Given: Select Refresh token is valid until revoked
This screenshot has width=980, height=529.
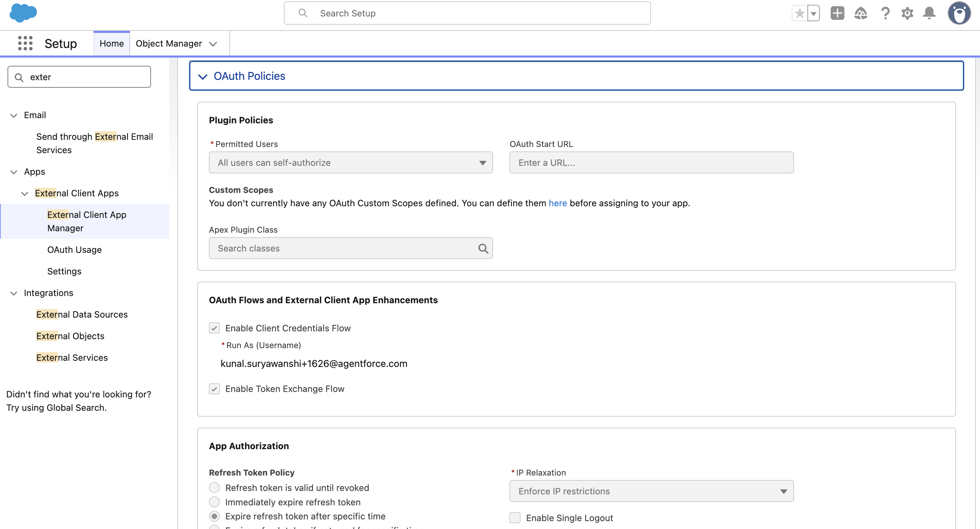Looking at the screenshot, I should click(x=214, y=488).
